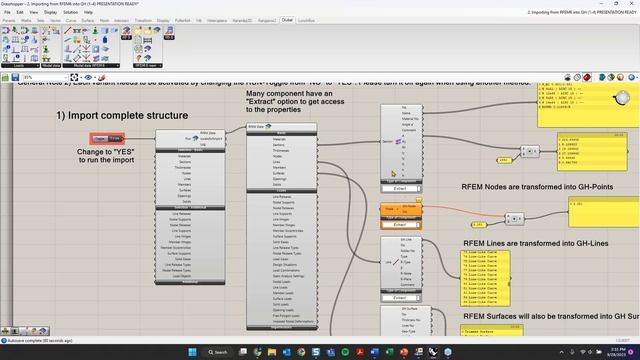Click Extract button under the orange Node component

point(400,225)
